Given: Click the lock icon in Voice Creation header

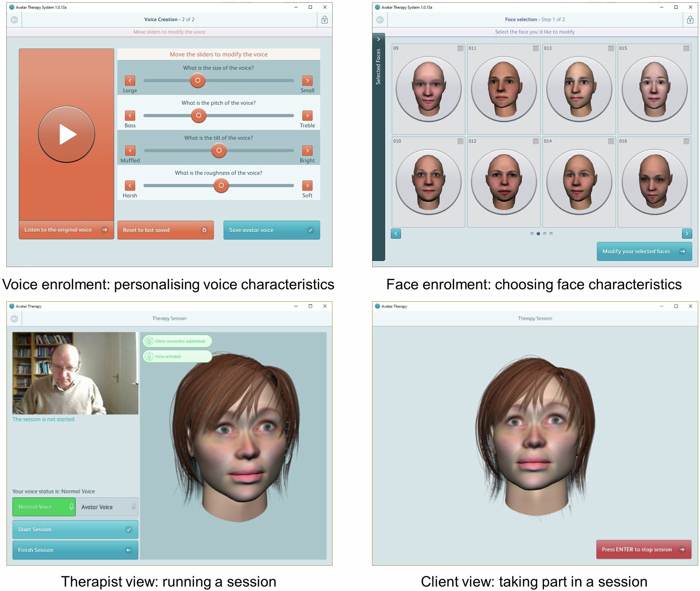Looking at the screenshot, I should click(325, 19).
